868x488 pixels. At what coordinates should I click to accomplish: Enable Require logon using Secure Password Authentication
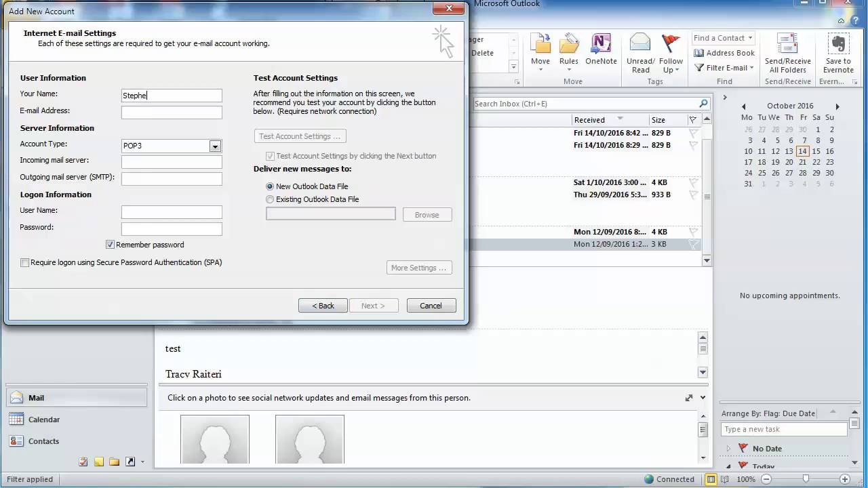[x=24, y=263]
